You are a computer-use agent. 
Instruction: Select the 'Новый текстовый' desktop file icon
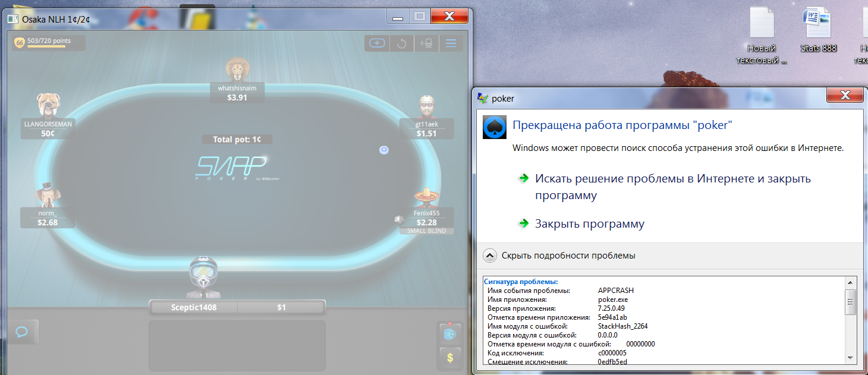coord(762,36)
